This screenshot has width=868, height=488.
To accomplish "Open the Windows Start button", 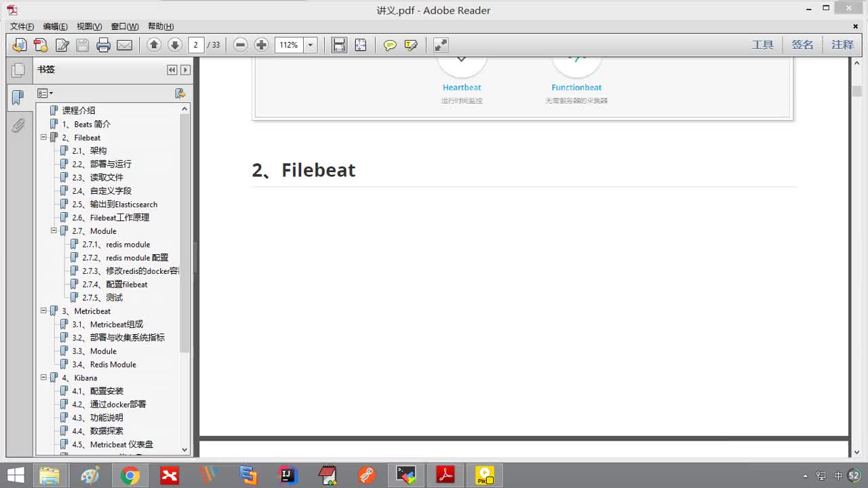I will pos(15,476).
